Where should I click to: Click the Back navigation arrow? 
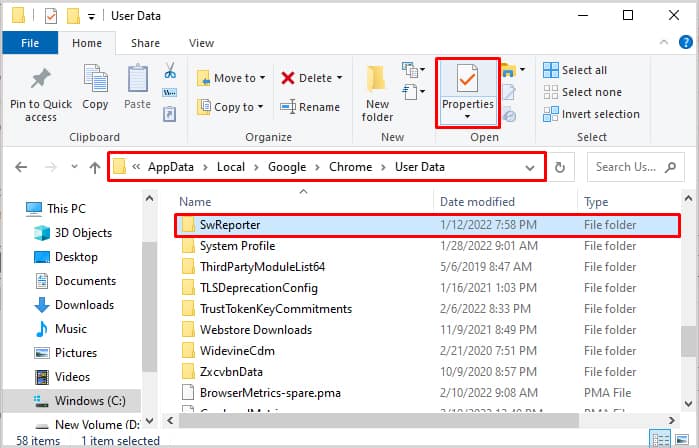tap(21, 167)
